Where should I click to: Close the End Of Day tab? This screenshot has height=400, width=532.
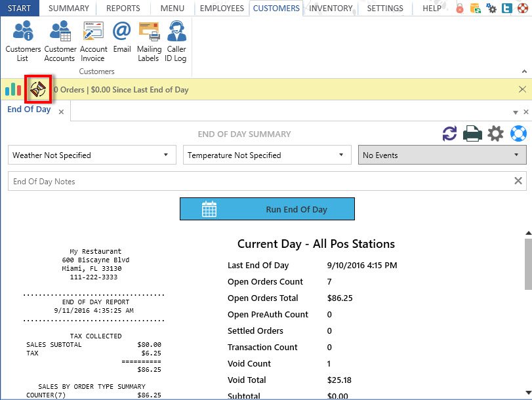[61, 112]
